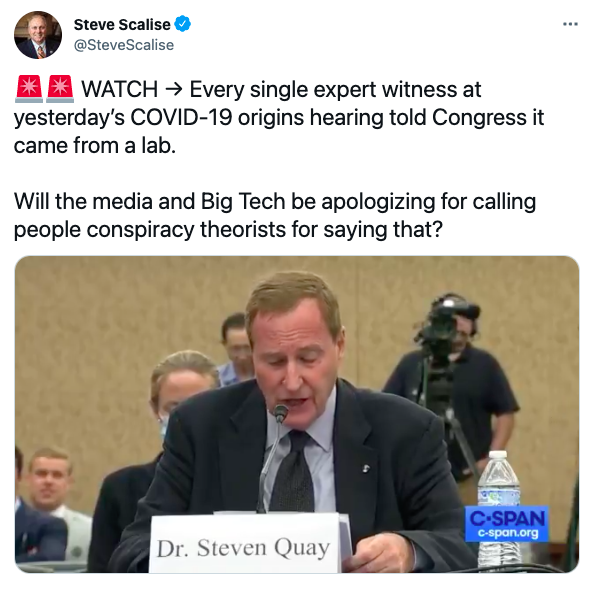Click the tweet paragraph about COVID-19 origins hearing
Screen dimensions: 595x591
279,117
